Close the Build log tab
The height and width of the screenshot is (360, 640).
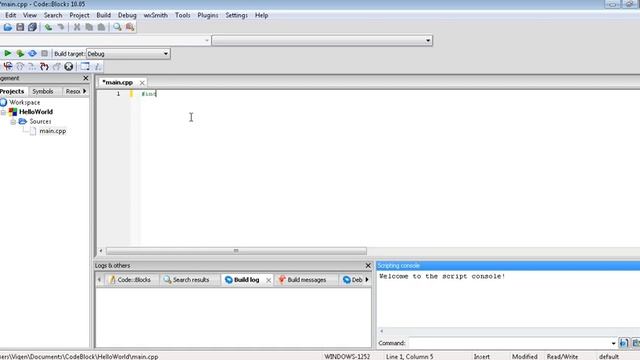(268, 280)
